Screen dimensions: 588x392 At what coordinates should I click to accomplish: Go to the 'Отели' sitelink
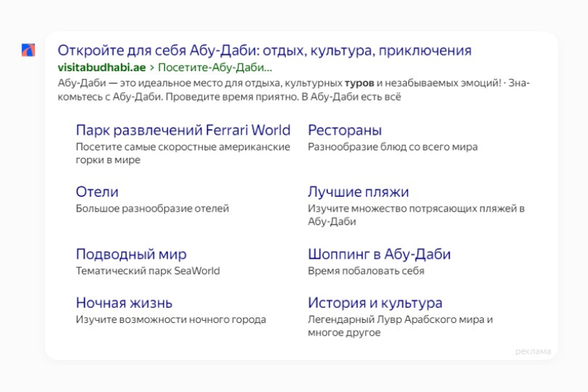coord(97,192)
